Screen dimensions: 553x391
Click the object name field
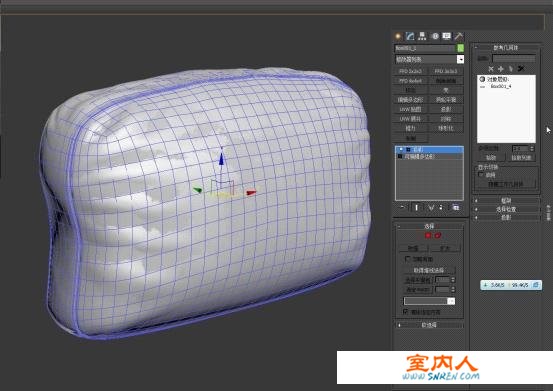click(425, 48)
